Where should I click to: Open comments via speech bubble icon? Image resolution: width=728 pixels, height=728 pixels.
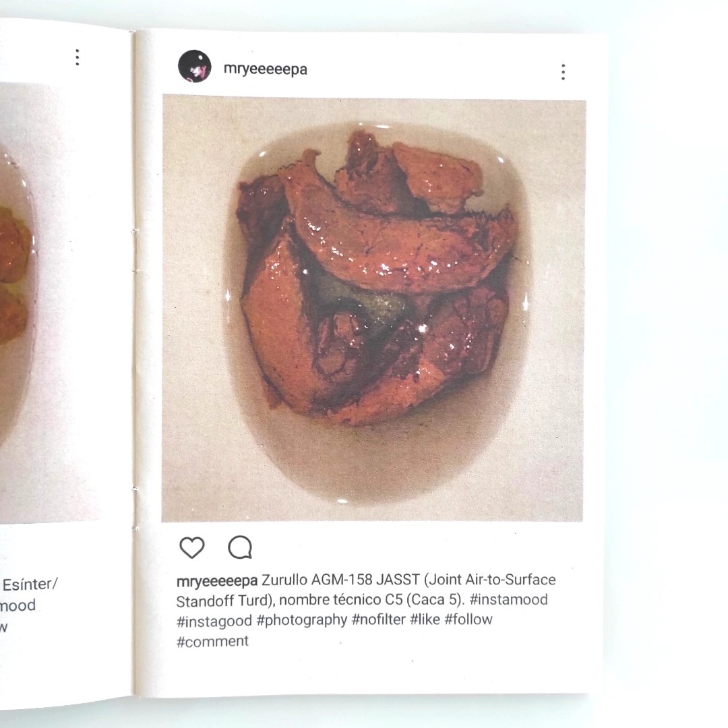(240, 547)
